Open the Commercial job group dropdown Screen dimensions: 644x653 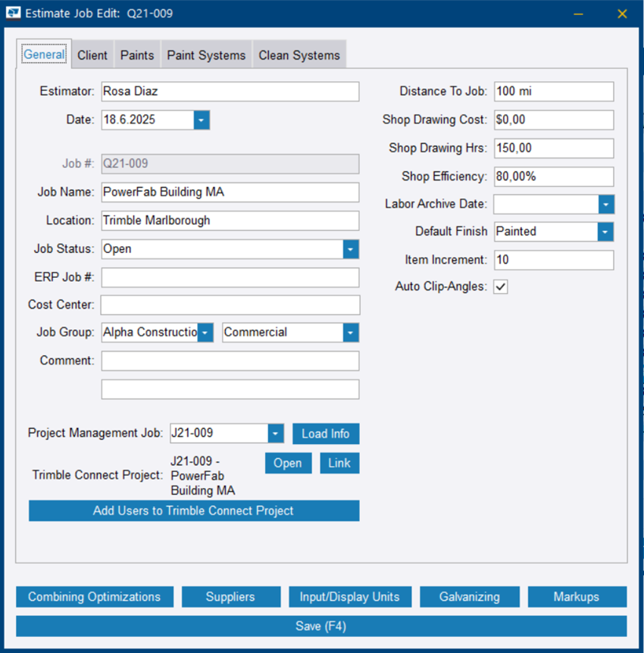tap(350, 333)
